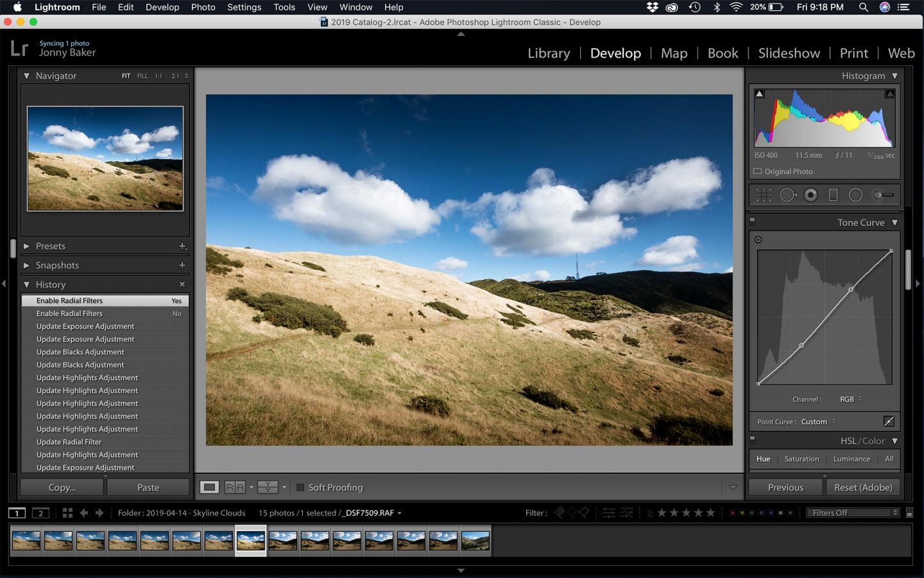Image resolution: width=924 pixels, height=578 pixels.
Task: Open the Red Eye Correction tool
Action: pos(810,195)
